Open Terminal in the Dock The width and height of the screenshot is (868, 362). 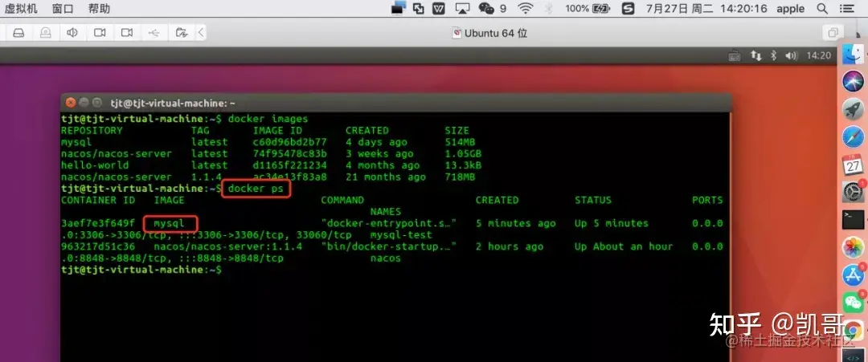853,219
